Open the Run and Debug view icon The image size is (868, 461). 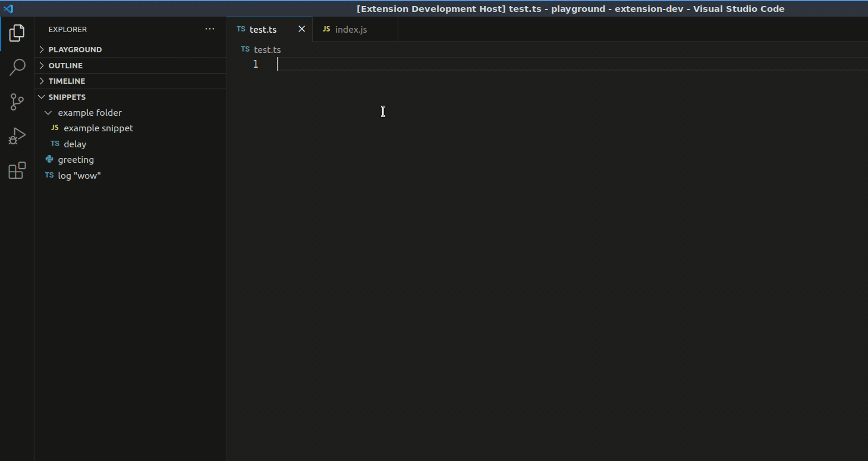(x=17, y=136)
